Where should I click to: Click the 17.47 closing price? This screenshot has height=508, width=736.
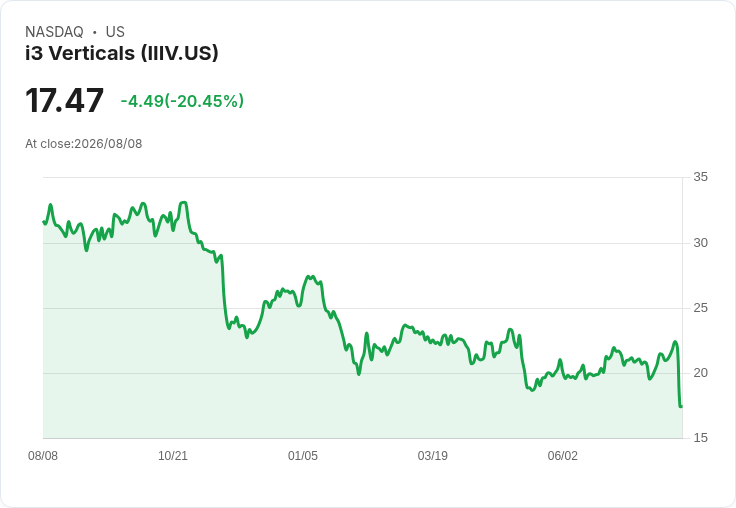click(64, 100)
